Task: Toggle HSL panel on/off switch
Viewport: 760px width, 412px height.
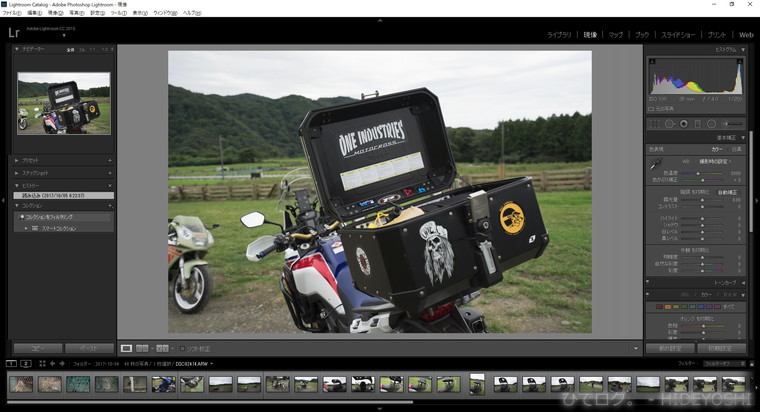Action: (x=648, y=294)
